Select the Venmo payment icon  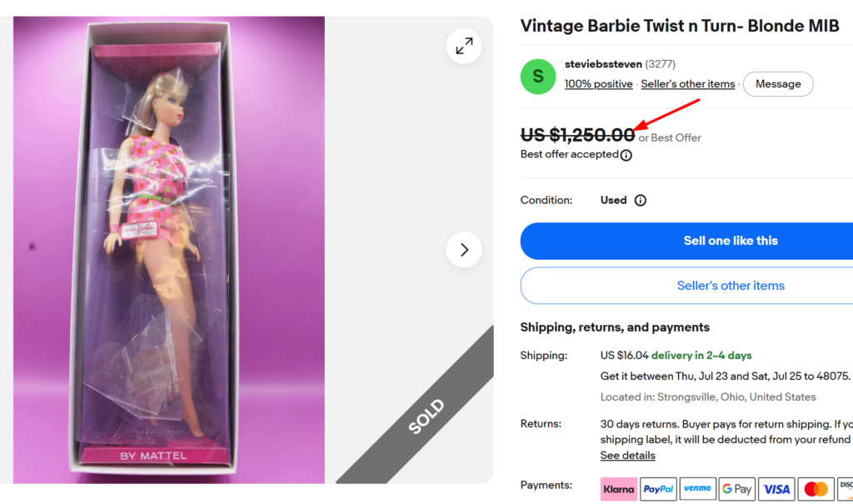[697, 489]
